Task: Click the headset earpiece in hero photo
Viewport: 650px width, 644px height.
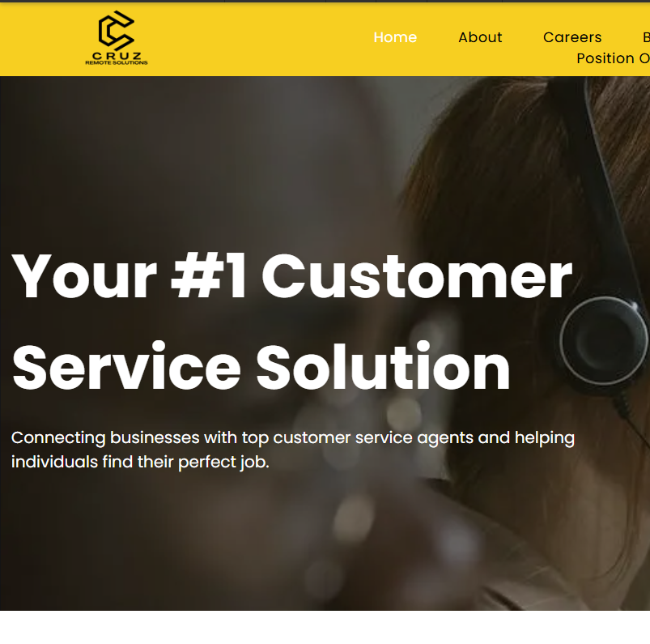Action: click(x=603, y=341)
